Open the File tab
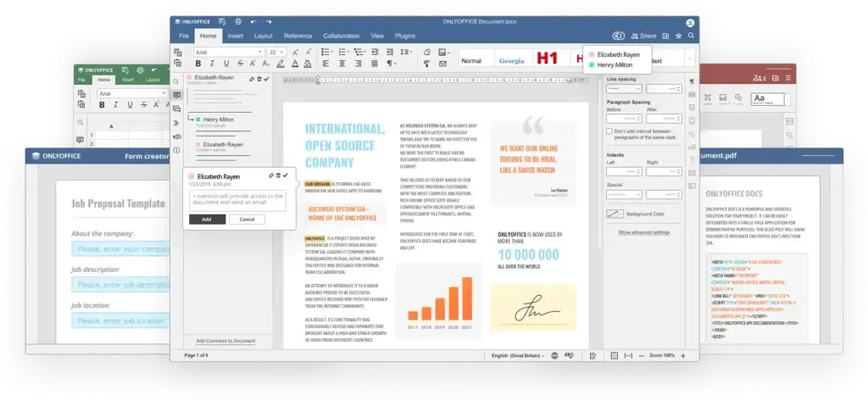 pyautogui.click(x=184, y=36)
